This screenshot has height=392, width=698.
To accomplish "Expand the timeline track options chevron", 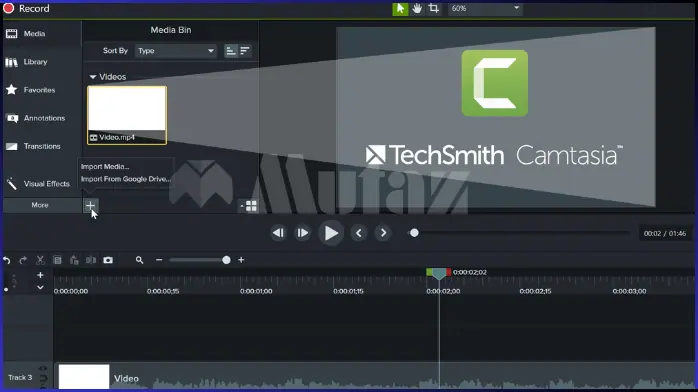I will point(40,287).
